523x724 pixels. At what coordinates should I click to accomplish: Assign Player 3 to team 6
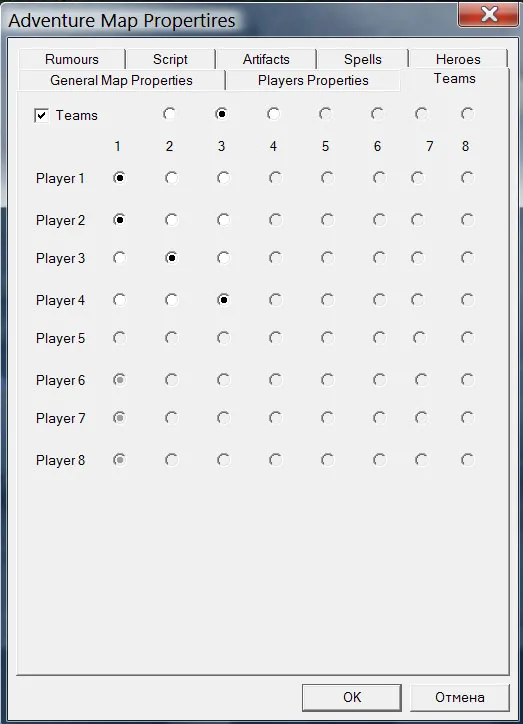point(379,258)
